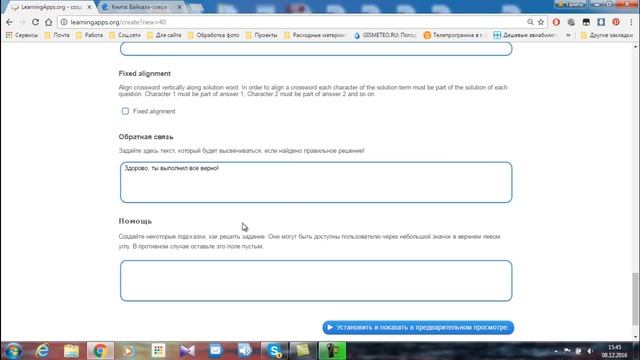The width and height of the screenshot is (640, 360).
Task: Click the Обратная связь feedback text area
Action: pyautogui.click(x=316, y=182)
